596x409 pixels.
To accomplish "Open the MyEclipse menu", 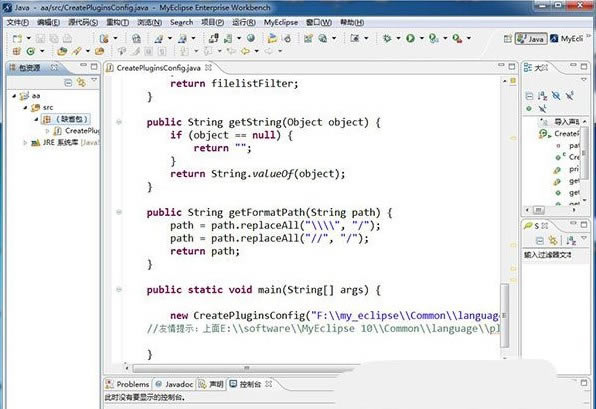I will 281,22.
